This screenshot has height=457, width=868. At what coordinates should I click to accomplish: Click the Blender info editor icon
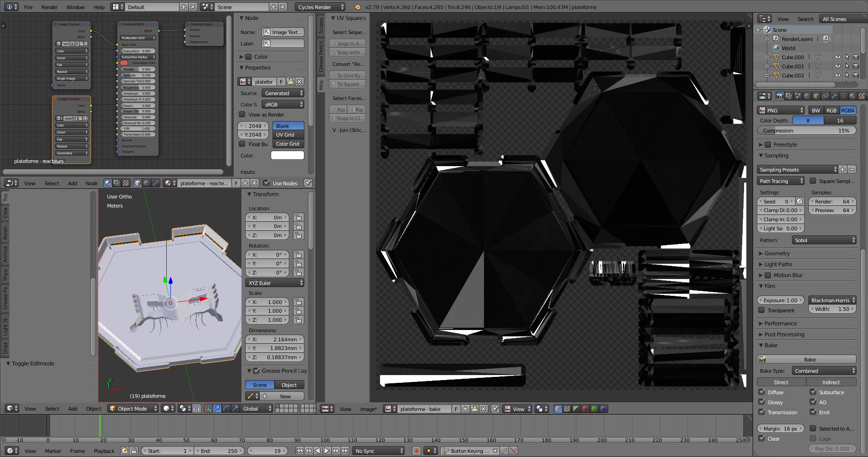10,7
